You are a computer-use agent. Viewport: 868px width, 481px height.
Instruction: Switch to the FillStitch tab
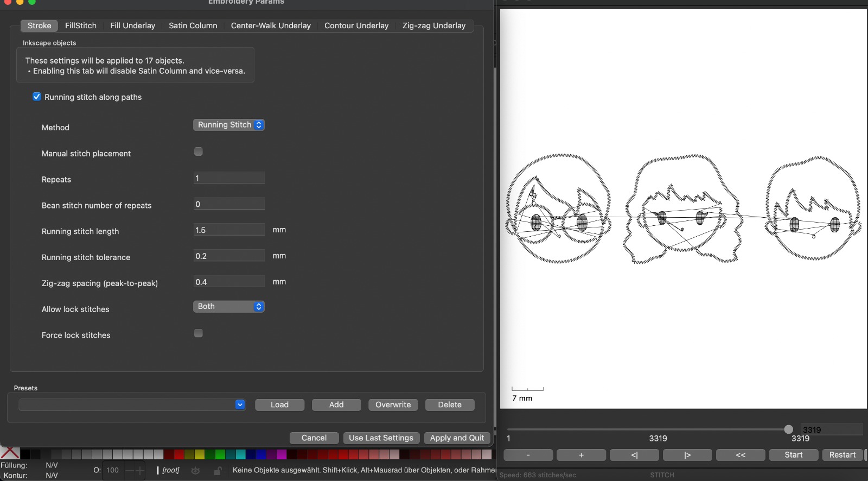81,26
